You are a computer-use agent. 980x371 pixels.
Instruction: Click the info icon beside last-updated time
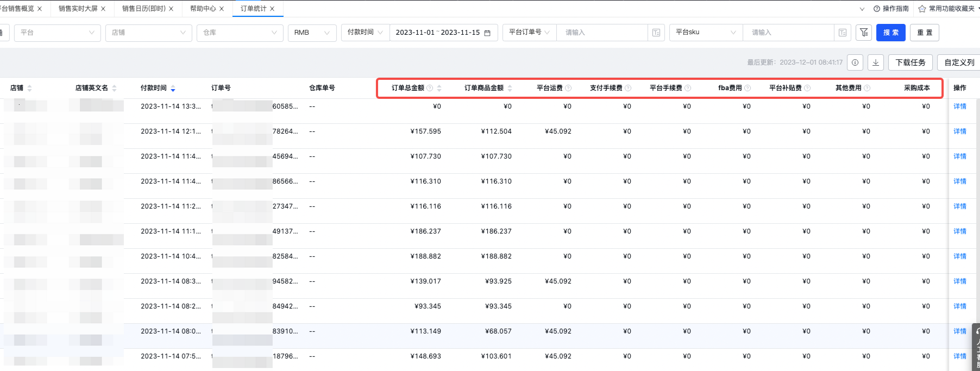(855, 62)
